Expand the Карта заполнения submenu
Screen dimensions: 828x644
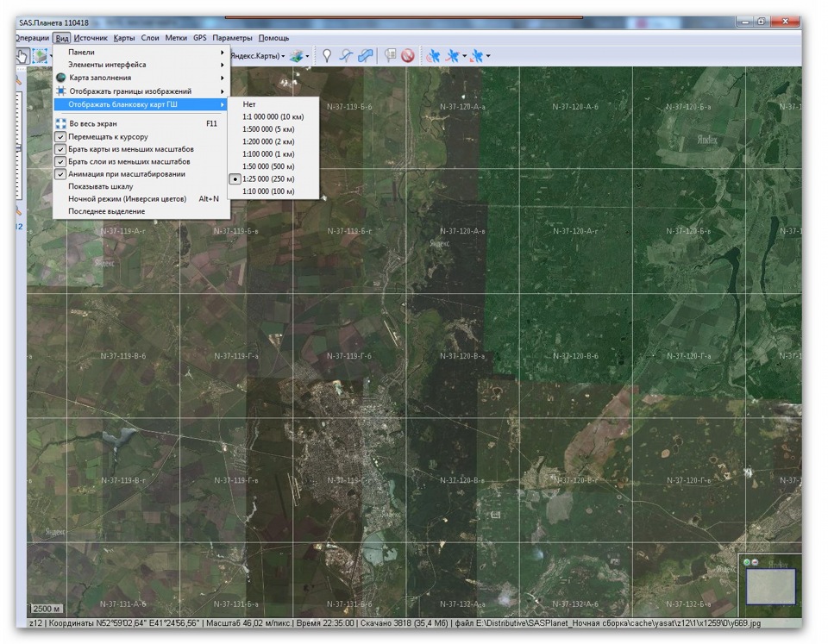pyautogui.click(x=141, y=78)
